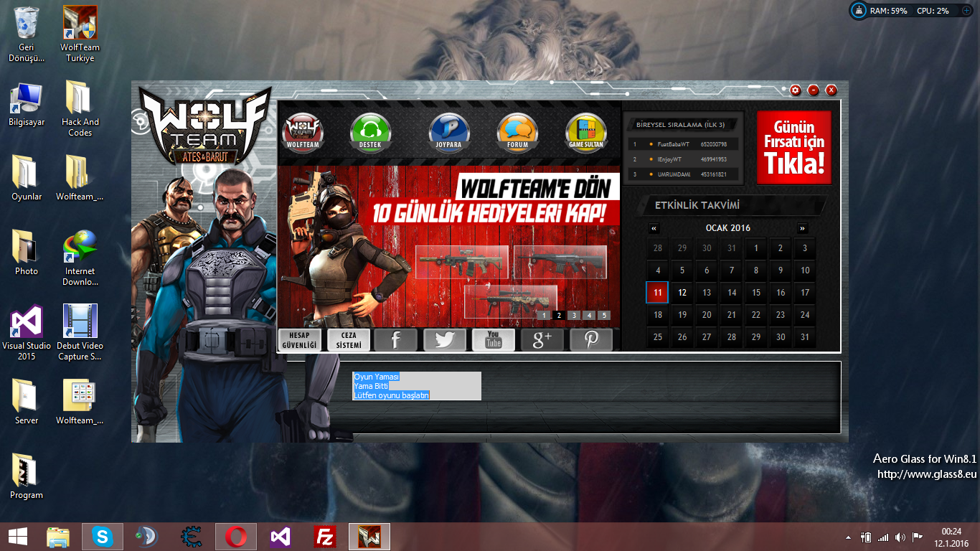Go to previous month in calendar
Viewport: 980px width, 551px height.
[x=654, y=229]
